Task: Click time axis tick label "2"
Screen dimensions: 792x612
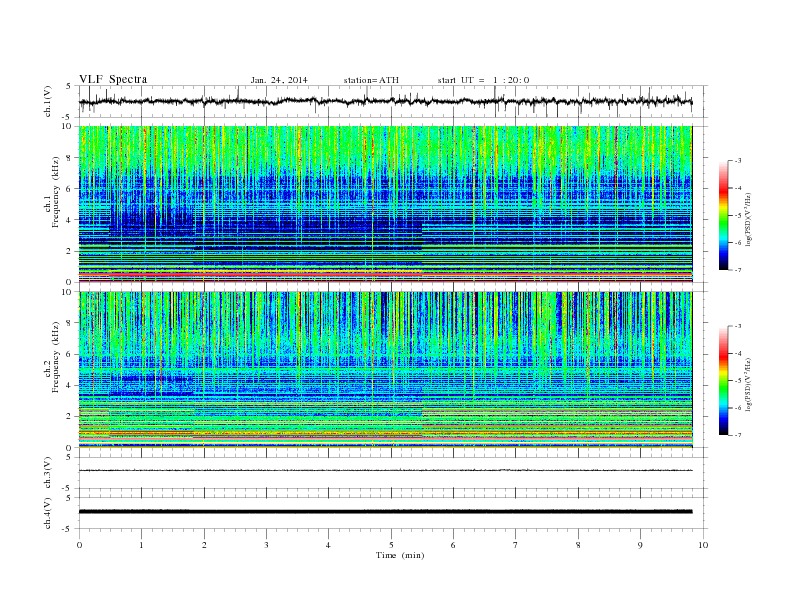Action: tap(204, 545)
